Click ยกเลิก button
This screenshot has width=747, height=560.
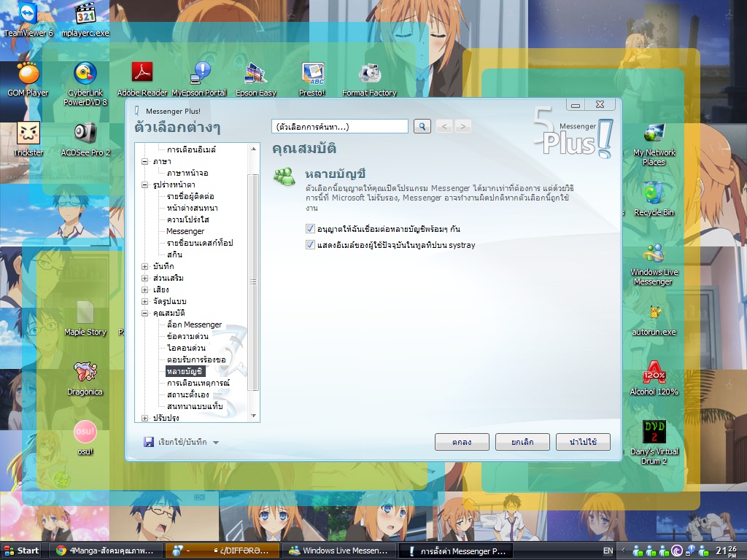(x=522, y=442)
